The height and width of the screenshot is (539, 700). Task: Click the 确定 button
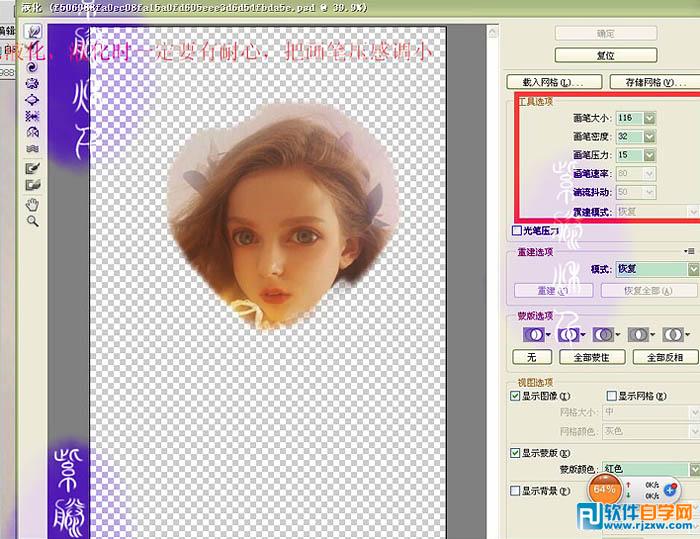coord(606,33)
